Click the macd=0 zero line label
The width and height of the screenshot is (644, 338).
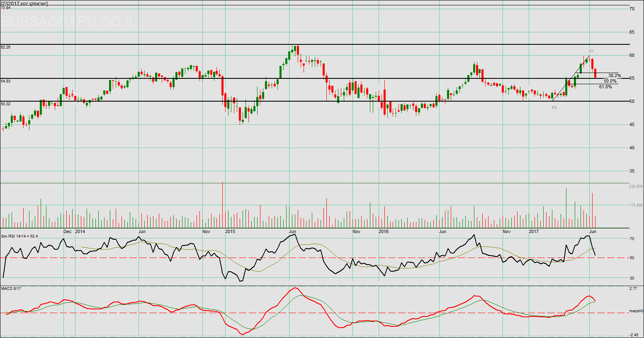pos(636,311)
